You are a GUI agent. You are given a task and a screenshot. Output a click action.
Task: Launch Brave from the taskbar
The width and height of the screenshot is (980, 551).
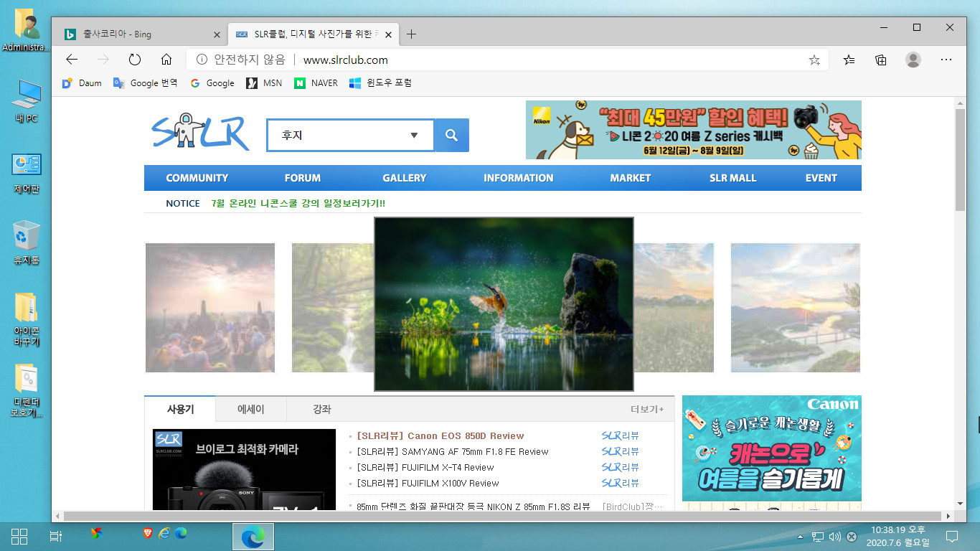pos(148,532)
